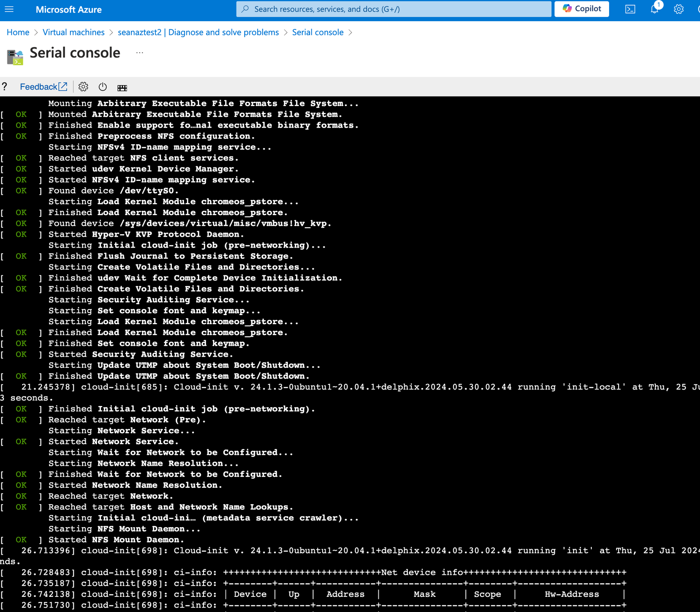Open the power restart options button

pyautogui.click(x=103, y=87)
